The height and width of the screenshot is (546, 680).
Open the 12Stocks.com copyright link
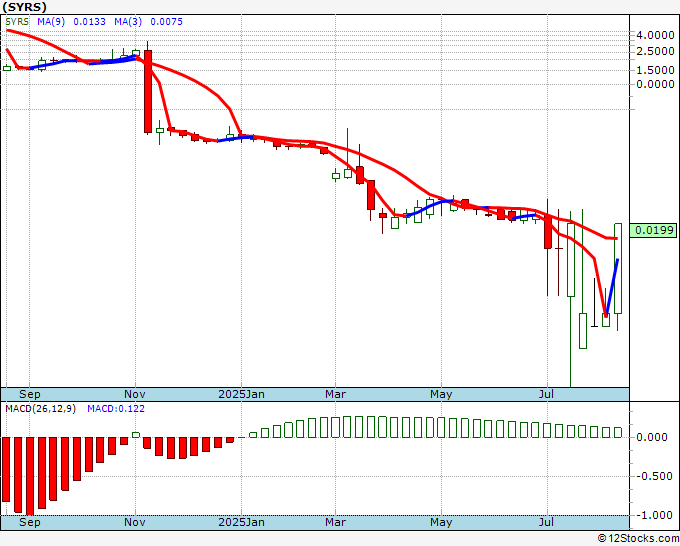tap(638, 539)
